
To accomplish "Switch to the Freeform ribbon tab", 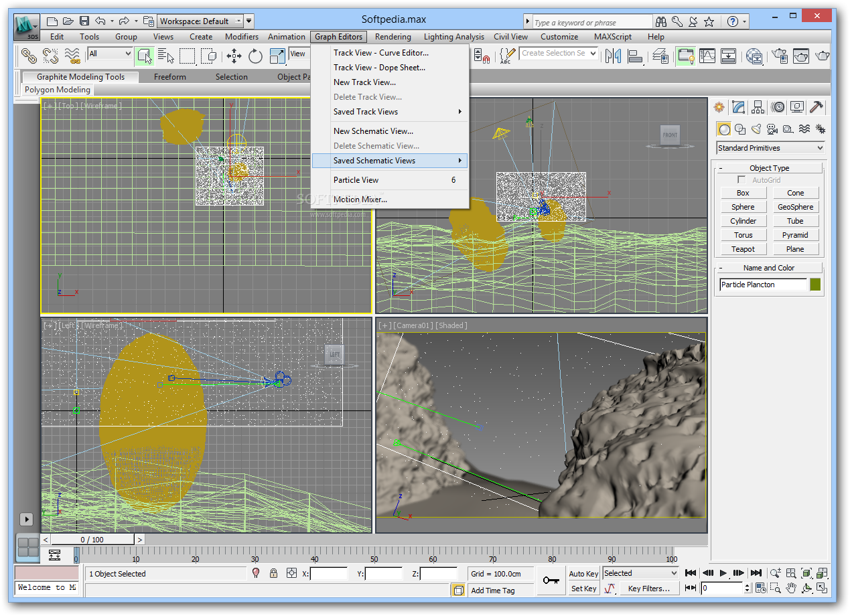I will (x=170, y=77).
